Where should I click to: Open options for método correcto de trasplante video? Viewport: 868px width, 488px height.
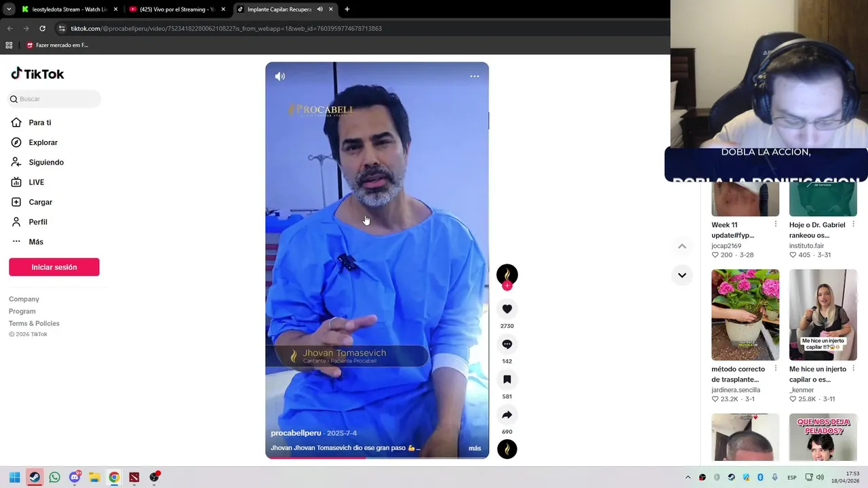[776, 369]
